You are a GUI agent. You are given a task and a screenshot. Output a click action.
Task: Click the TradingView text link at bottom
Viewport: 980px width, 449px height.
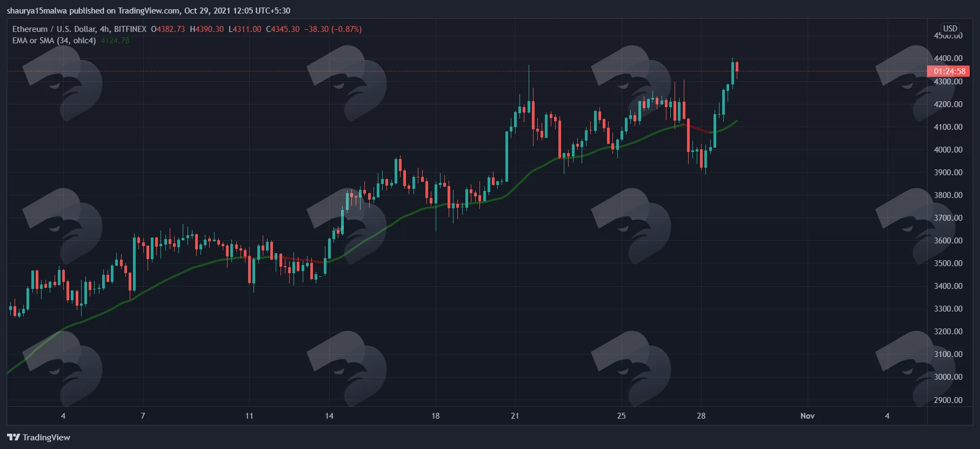[x=46, y=437]
